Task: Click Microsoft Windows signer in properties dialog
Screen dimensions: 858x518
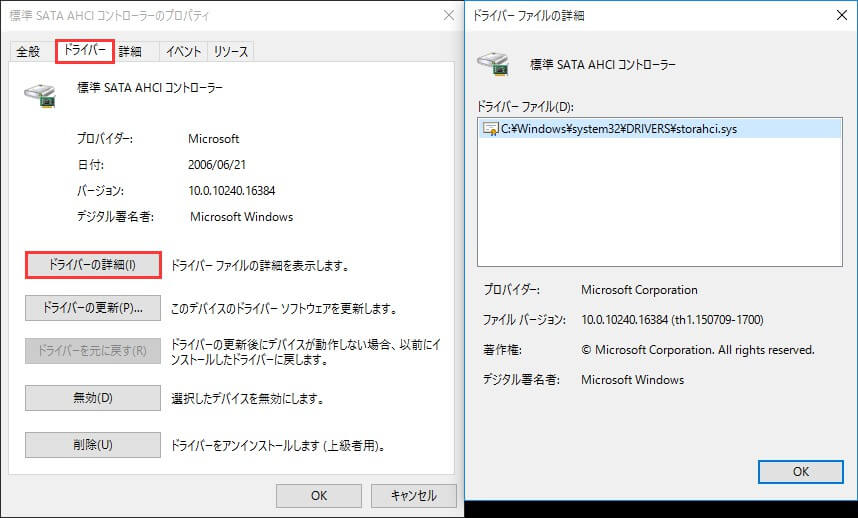Action: click(x=241, y=217)
